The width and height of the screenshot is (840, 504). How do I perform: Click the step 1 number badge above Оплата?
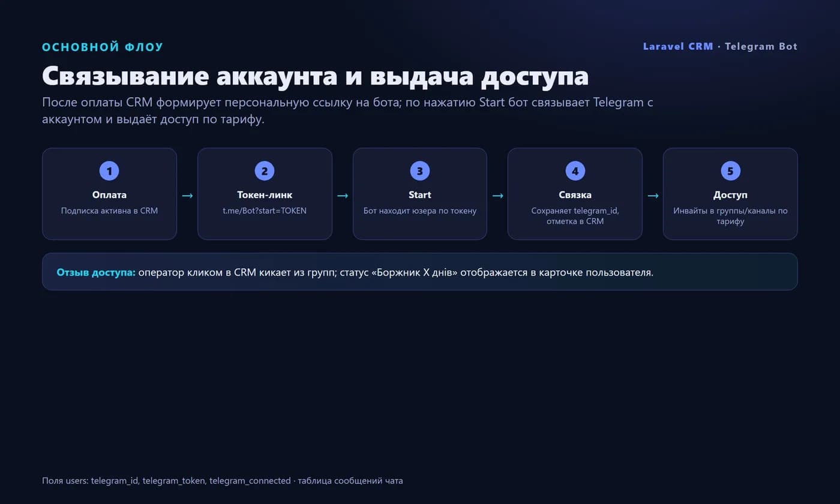(x=109, y=171)
